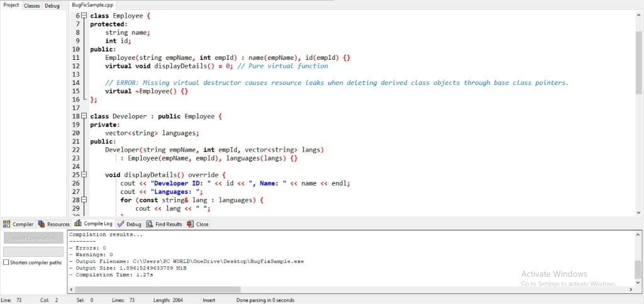Click compile log horizontal scroll left arrow
Viewport: 644px width, 304px height.
pos(71,290)
